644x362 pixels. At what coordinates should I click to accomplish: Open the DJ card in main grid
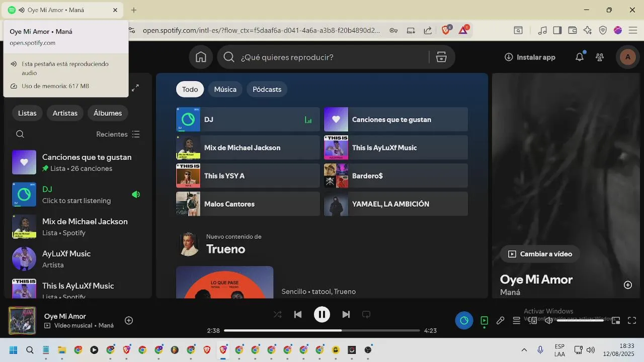248,120
